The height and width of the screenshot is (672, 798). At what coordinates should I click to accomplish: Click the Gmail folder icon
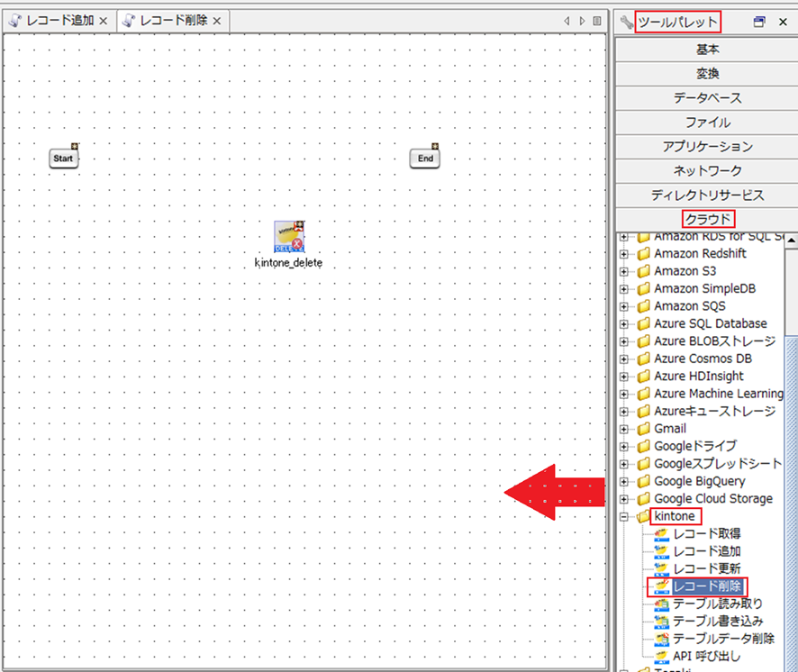point(644,429)
